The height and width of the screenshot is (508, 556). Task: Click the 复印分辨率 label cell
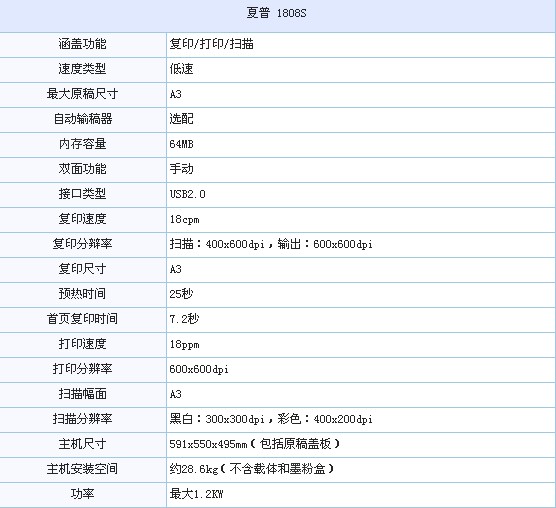tap(82, 244)
